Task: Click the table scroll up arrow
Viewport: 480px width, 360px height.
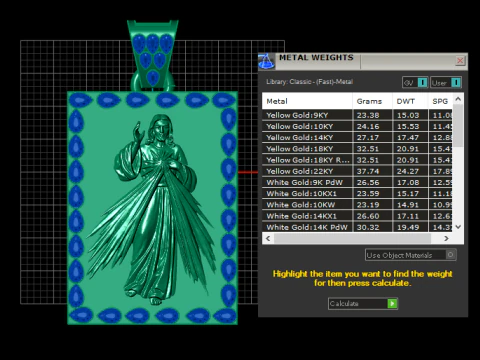Action: (x=458, y=99)
